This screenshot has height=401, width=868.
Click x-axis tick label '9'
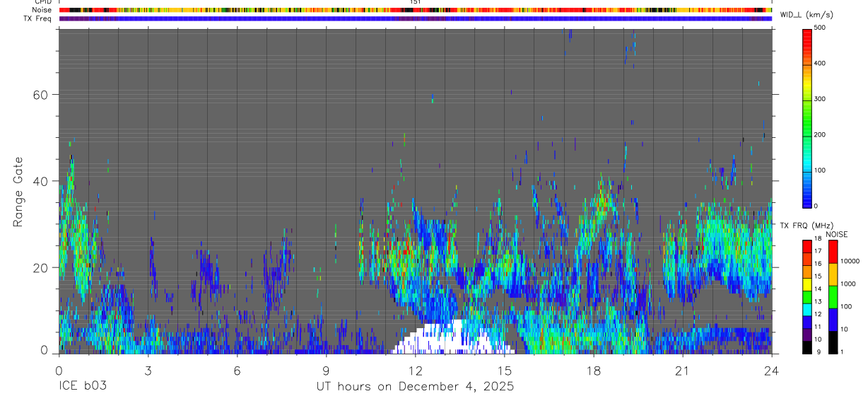click(x=326, y=370)
